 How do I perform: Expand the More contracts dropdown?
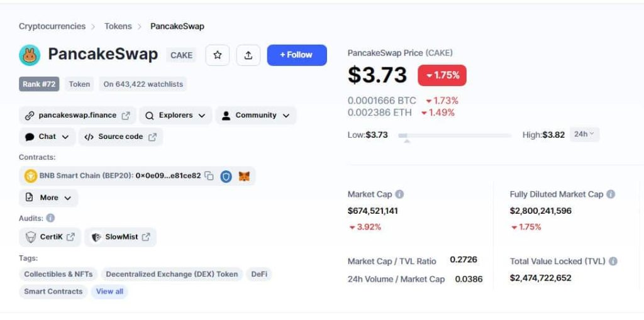pos(48,197)
